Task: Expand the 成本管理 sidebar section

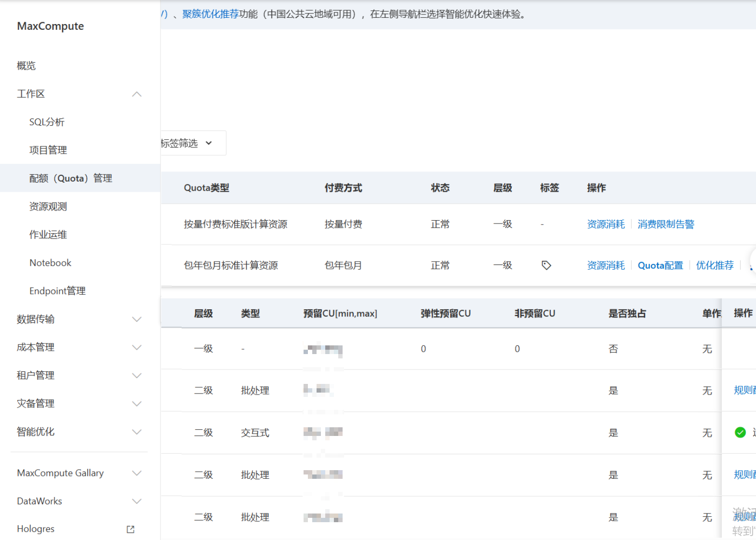Action: (137, 347)
